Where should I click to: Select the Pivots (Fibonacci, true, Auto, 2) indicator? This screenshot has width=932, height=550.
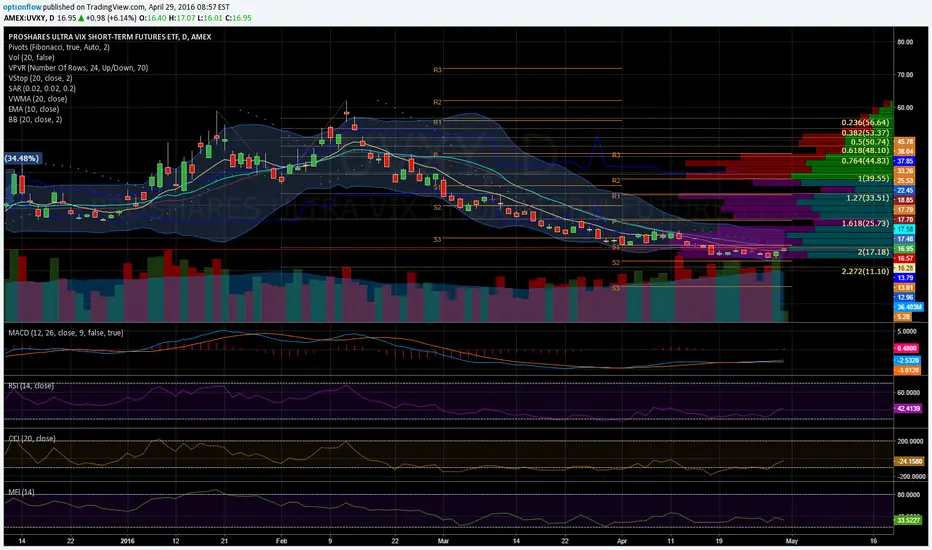[59, 47]
